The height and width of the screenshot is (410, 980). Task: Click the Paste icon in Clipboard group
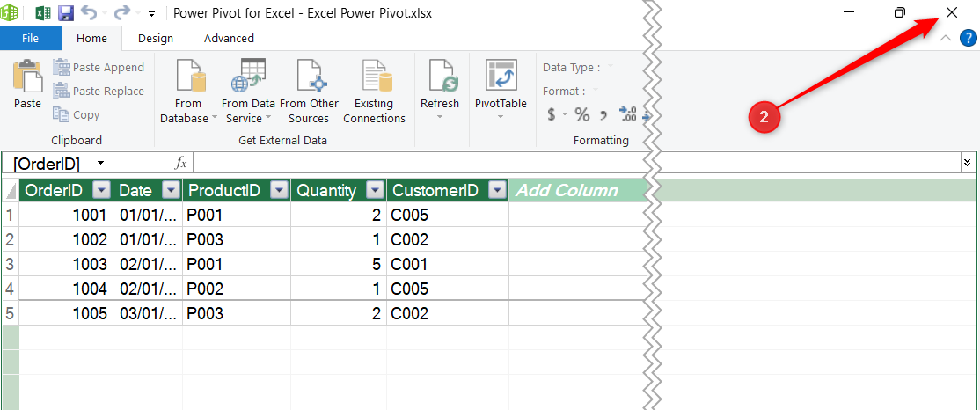[x=27, y=77]
